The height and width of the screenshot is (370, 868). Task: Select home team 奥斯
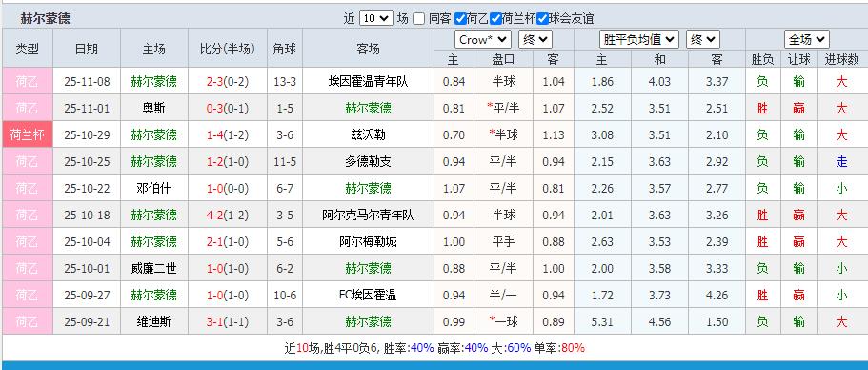tap(154, 109)
